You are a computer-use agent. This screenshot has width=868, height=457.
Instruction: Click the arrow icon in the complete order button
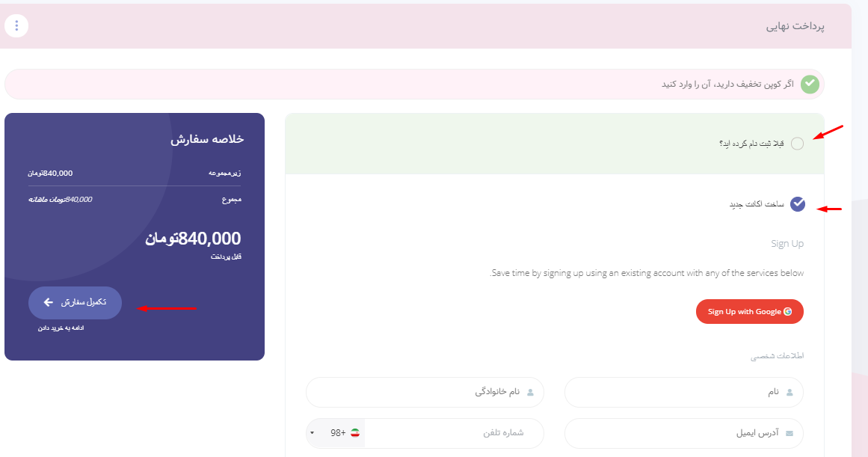tap(49, 302)
